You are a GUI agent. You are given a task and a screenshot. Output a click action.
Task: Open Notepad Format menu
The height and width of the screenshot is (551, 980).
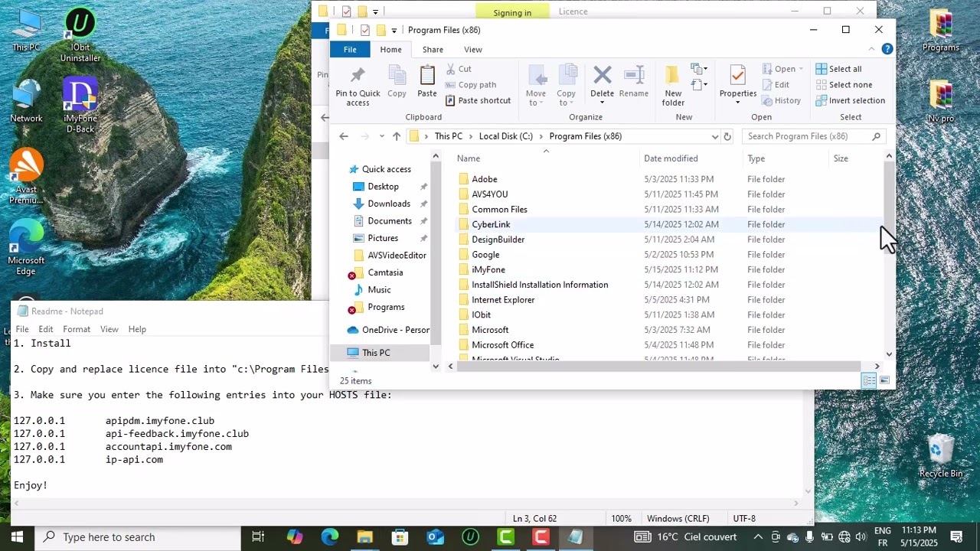[77, 329]
